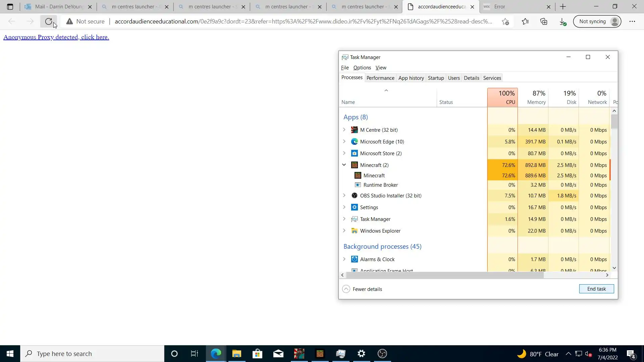Click the End task button

(x=596, y=289)
